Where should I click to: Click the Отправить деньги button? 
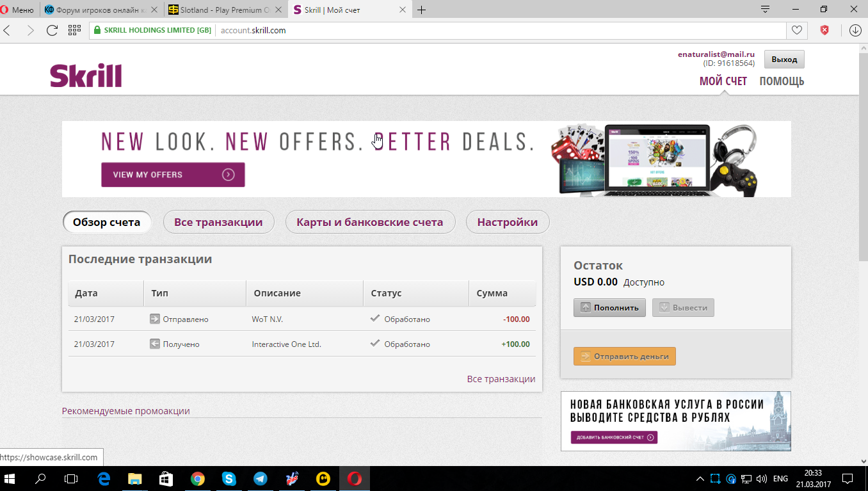(624, 357)
